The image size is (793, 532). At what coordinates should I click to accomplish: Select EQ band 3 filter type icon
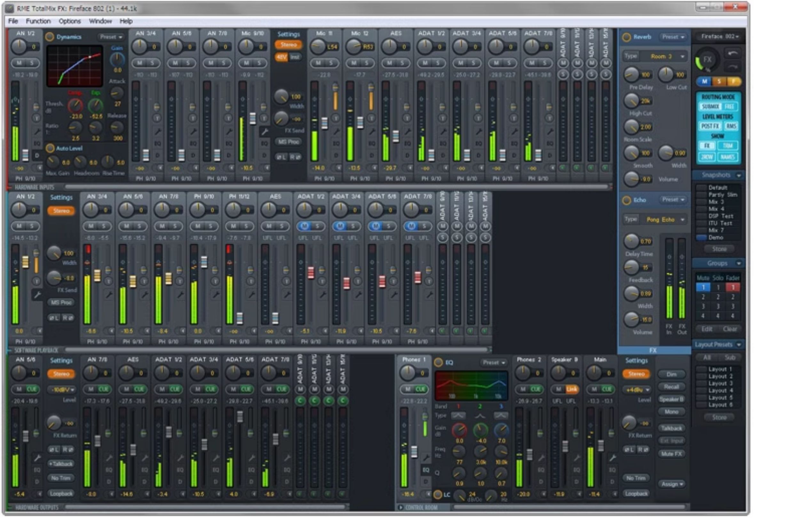point(501,415)
